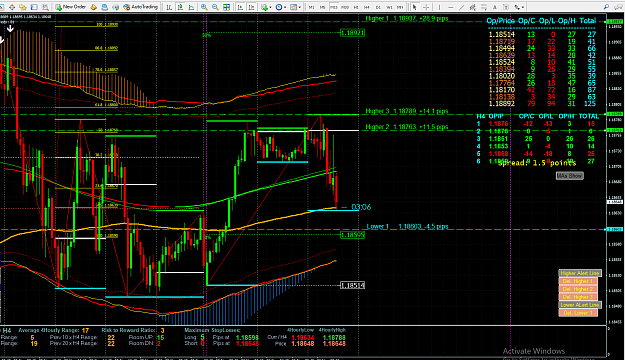625x360 pixels.
Task: Select the M5 timeframe
Action: pyautogui.click(x=322, y=7)
